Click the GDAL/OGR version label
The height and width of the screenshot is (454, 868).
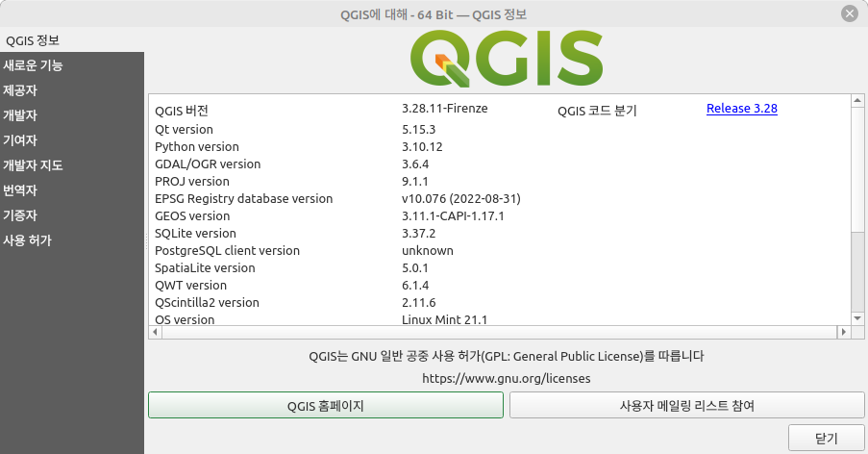pos(208,164)
